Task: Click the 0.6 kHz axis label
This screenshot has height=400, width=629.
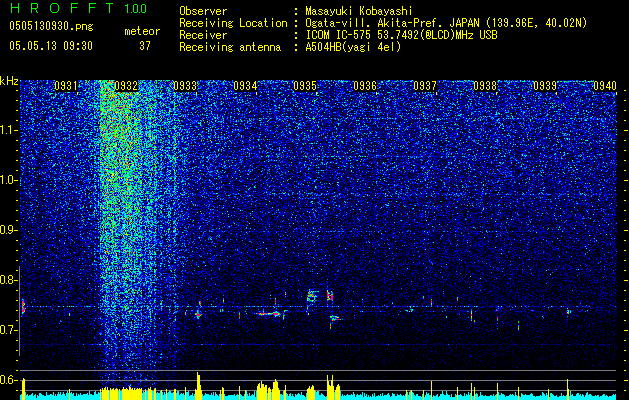Action: coord(9,380)
